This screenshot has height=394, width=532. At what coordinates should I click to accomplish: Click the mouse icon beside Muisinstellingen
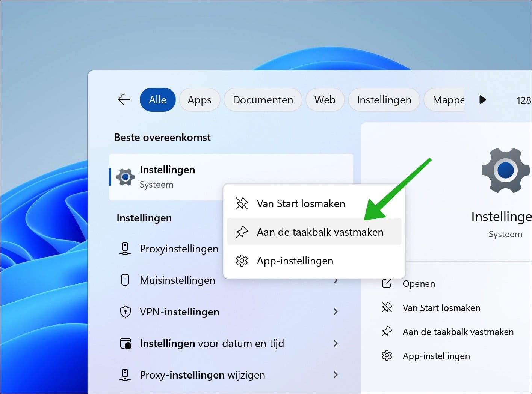pos(125,280)
